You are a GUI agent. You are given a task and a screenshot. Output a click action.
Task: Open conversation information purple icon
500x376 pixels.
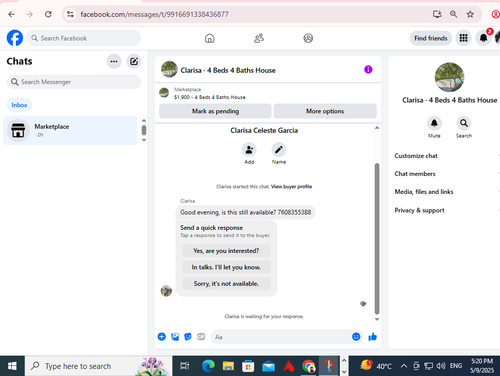tap(368, 69)
